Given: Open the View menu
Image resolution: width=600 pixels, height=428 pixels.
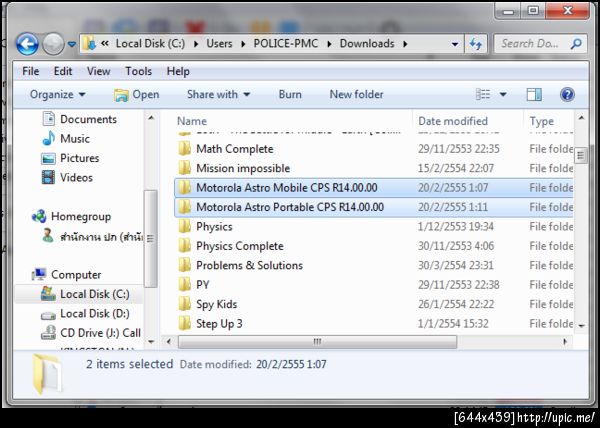Looking at the screenshot, I should (98, 71).
